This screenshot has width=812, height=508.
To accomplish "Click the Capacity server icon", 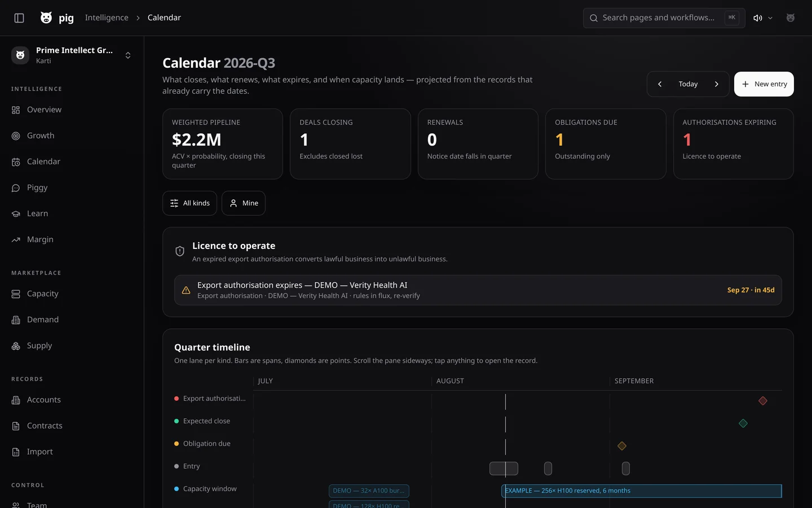I will coord(16,294).
